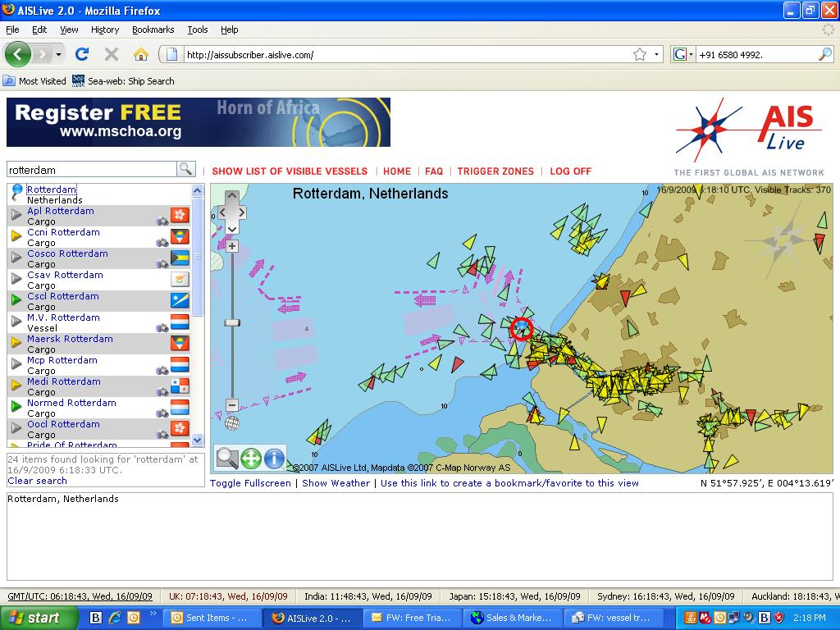
Task: Open photo camera icon for Apl Rotterdam
Action: pos(162,221)
